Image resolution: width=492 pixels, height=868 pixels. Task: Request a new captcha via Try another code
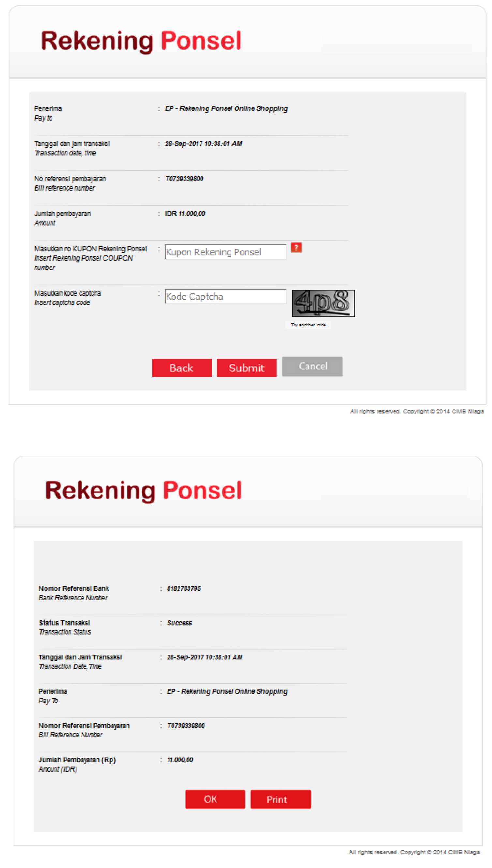click(x=308, y=325)
